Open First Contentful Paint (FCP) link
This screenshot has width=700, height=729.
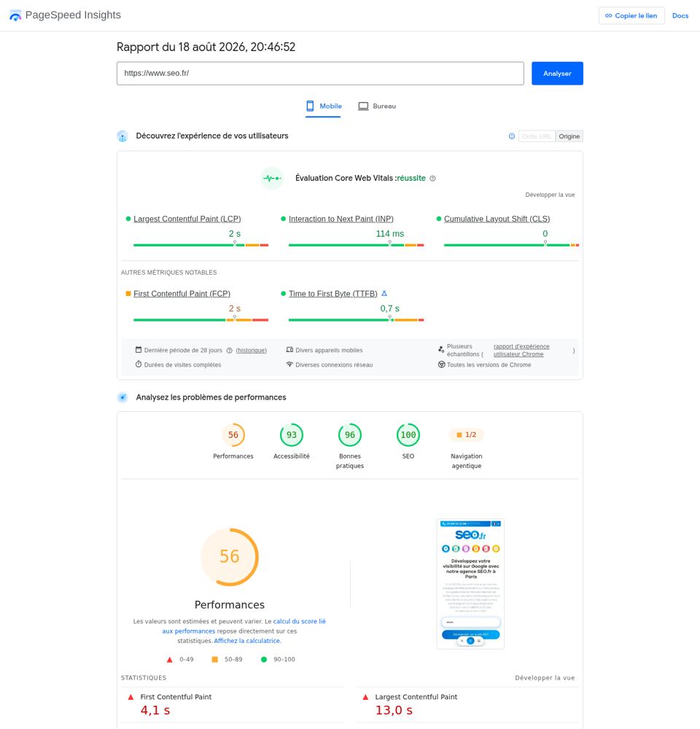coord(182,294)
